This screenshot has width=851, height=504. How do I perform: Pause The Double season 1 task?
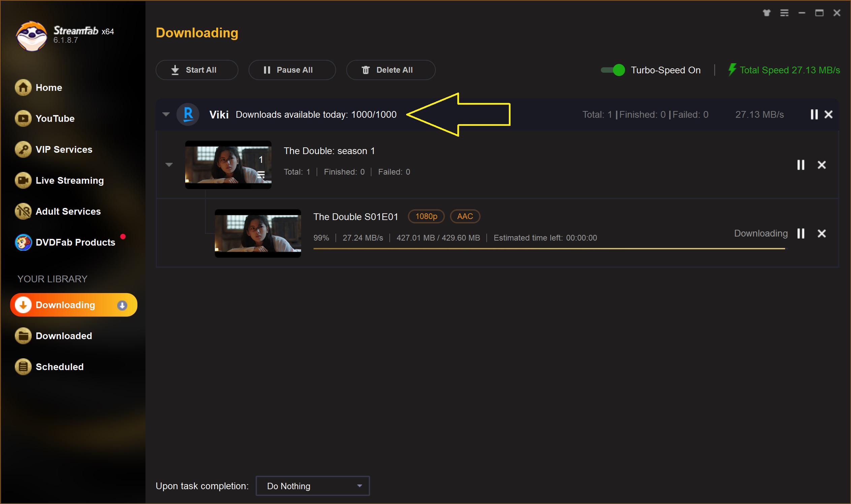tap(801, 165)
